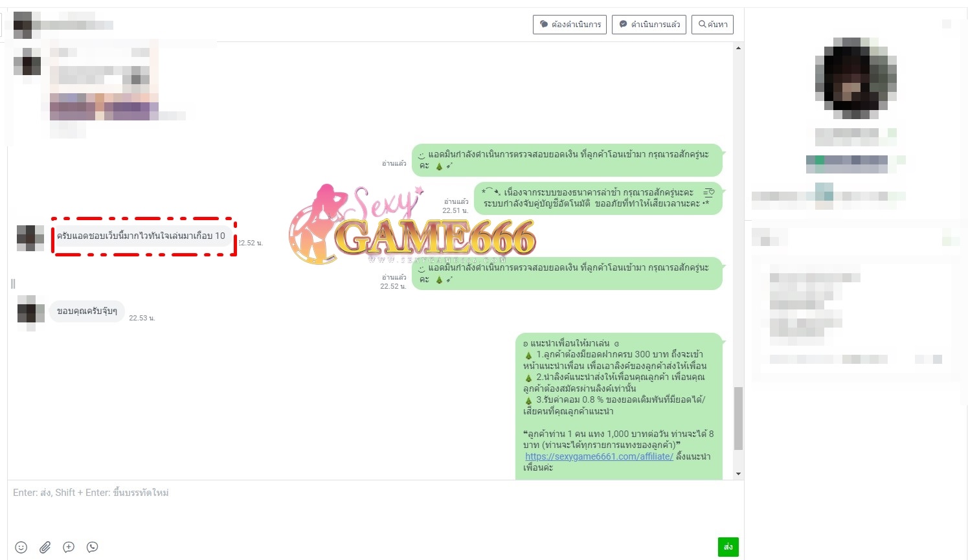This screenshot has width=968, height=560.
Task: Click the customer profile photo in side panel
Action: click(x=855, y=78)
